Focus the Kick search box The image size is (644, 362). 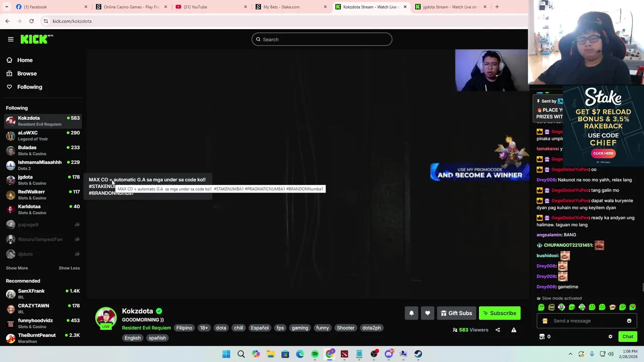coord(322,39)
